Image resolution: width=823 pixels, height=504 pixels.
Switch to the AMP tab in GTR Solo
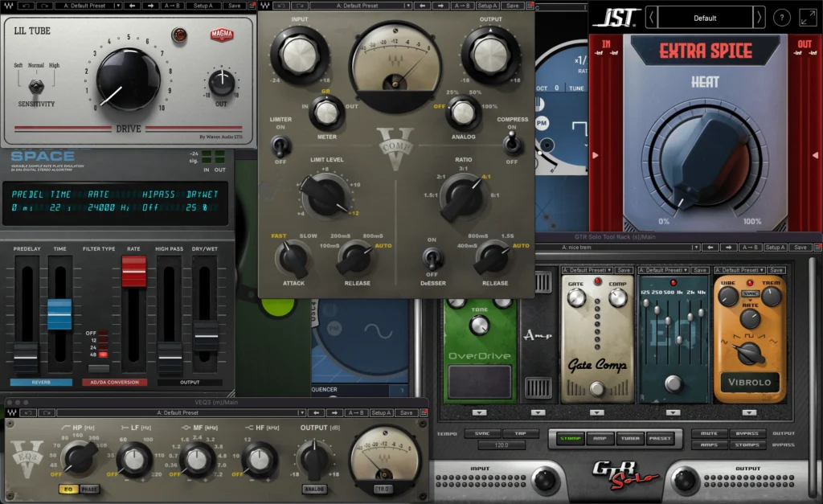(600, 438)
